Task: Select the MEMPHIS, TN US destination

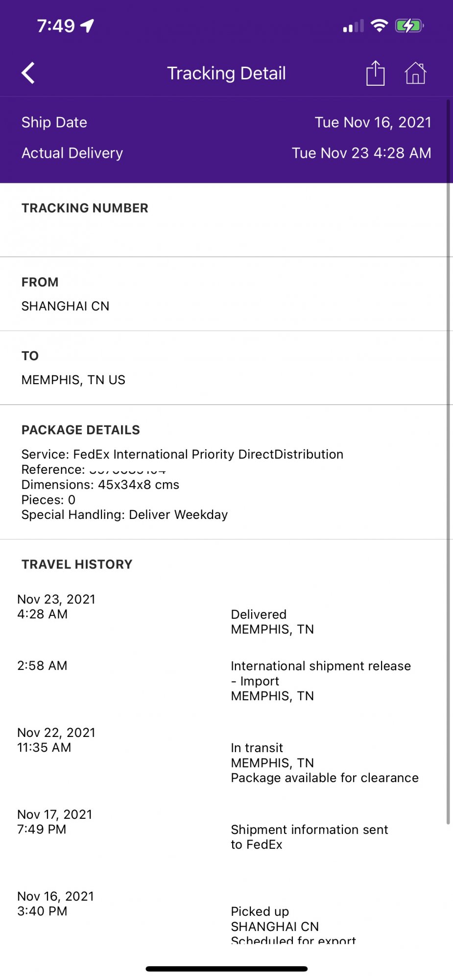Action: pyautogui.click(x=73, y=380)
